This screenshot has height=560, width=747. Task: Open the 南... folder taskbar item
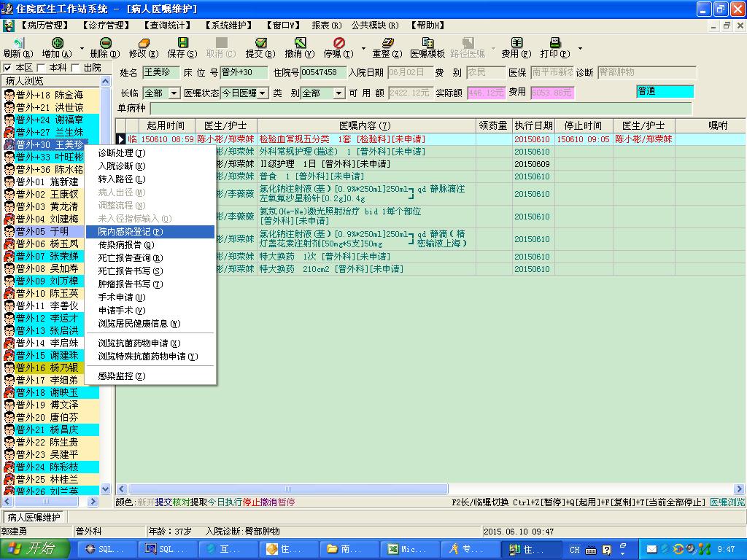(x=349, y=549)
